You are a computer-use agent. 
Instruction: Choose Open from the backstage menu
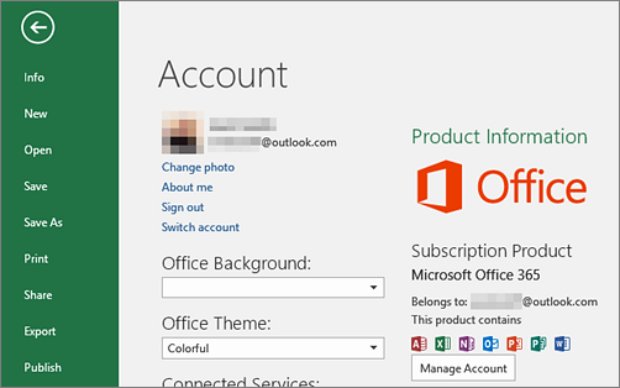[38, 150]
